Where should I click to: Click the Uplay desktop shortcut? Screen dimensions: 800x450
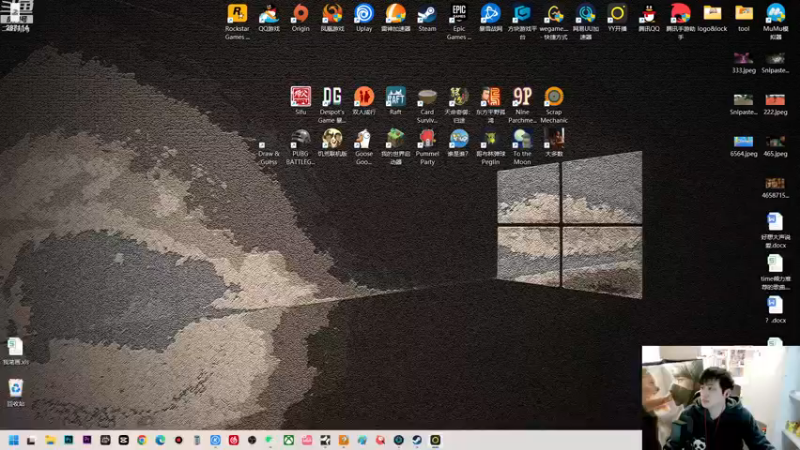pos(364,14)
